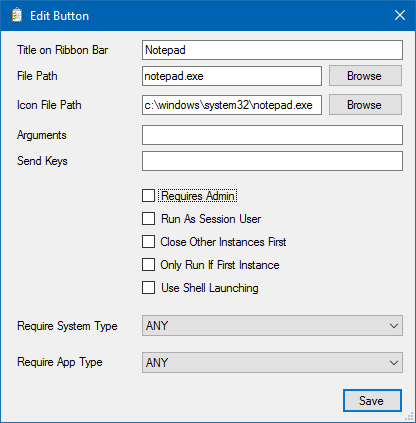Browse for the Icon File Path

365,105
